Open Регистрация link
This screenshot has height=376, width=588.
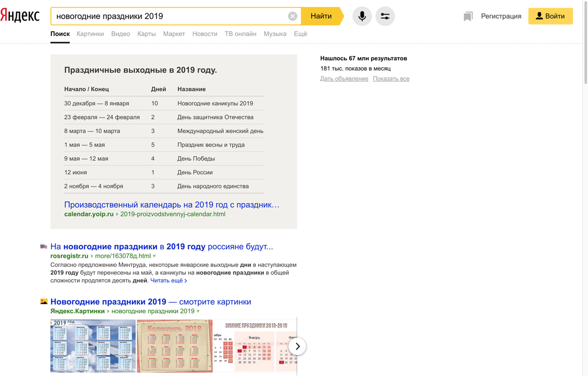click(x=501, y=16)
